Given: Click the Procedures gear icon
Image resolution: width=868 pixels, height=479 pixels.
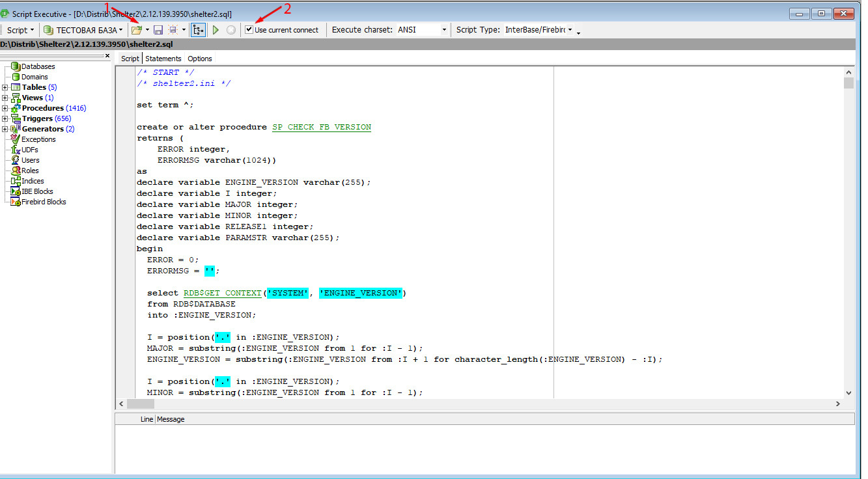Looking at the screenshot, I should [x=16, y=108].
